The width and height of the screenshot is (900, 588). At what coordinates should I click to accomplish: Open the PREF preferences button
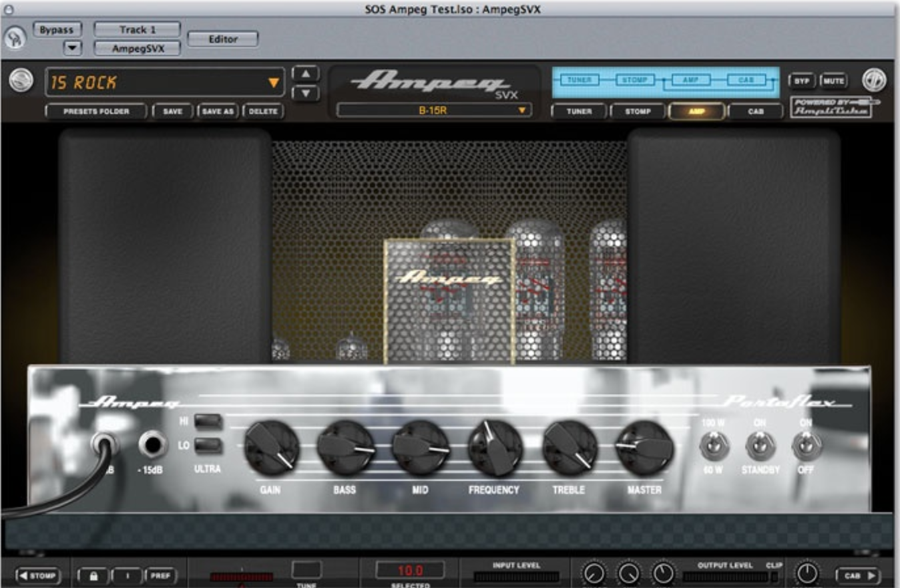[160, 575]
